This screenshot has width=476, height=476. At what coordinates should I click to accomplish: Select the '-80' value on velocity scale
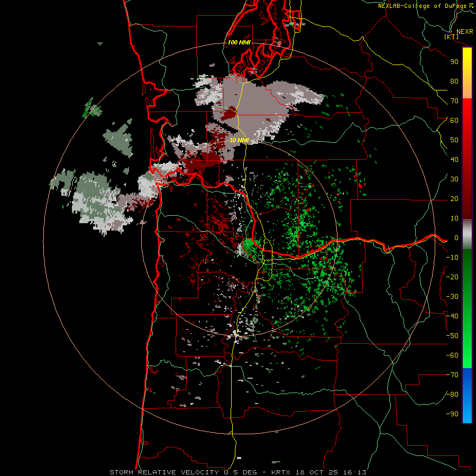pos(452,395)
